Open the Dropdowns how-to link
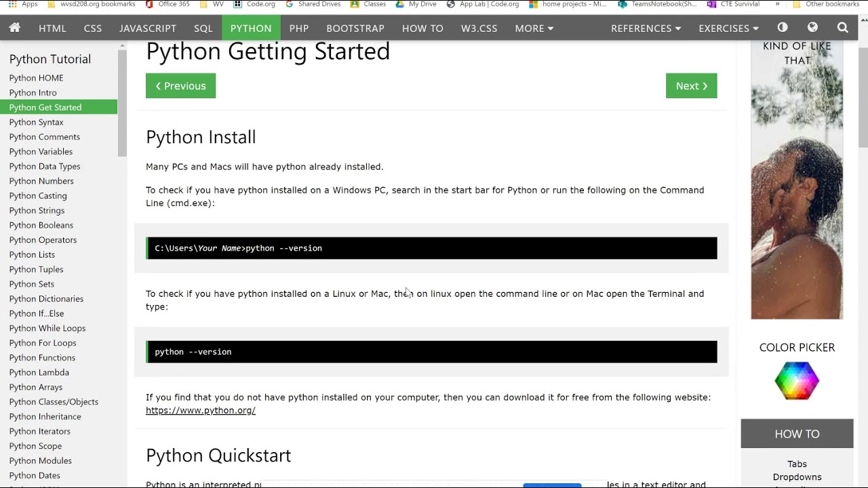This screenshot has height=488, width=868. [797, 477]
